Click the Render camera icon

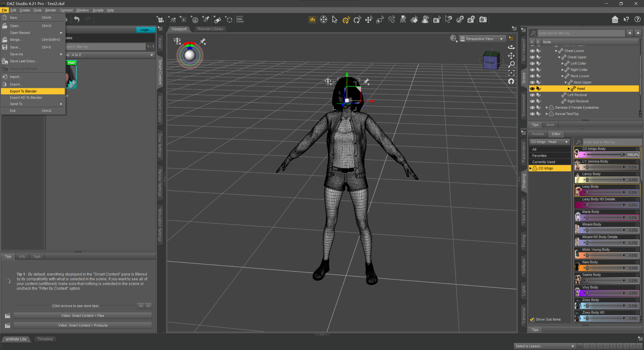click(483, 20)
